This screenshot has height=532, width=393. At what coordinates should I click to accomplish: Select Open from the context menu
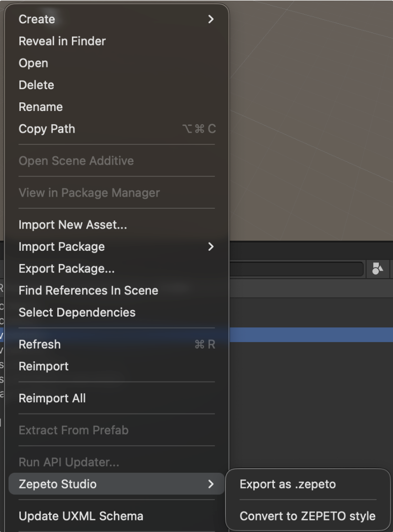[x=116, y=63]
